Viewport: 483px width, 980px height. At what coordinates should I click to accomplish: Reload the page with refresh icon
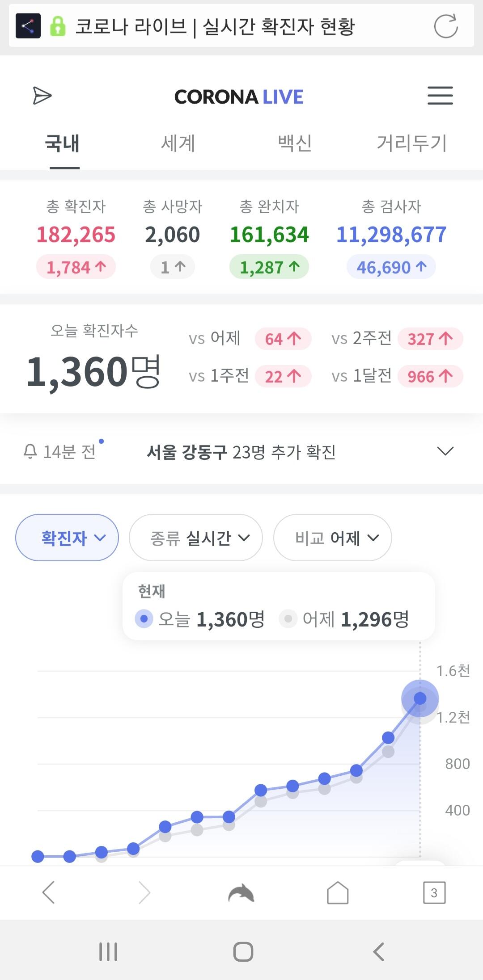pyautogui.click(x=445, y=26)
